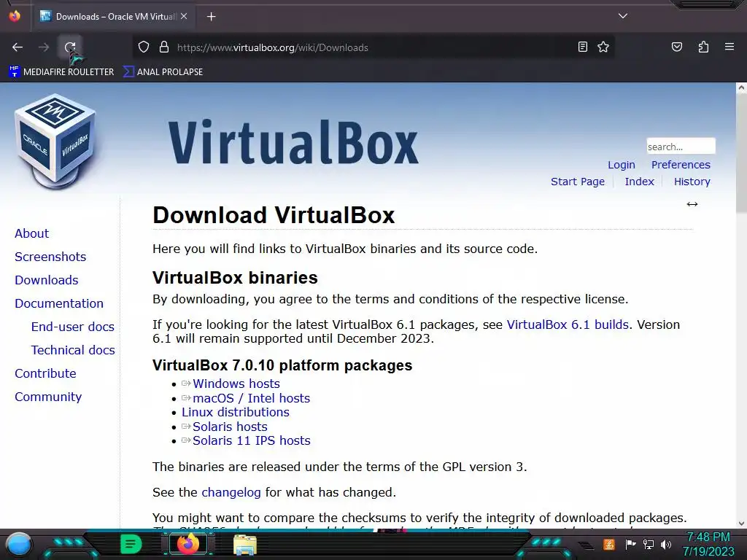Open Firefox application hamburger menu
The image size is (747, 560).
pos(729,47)
